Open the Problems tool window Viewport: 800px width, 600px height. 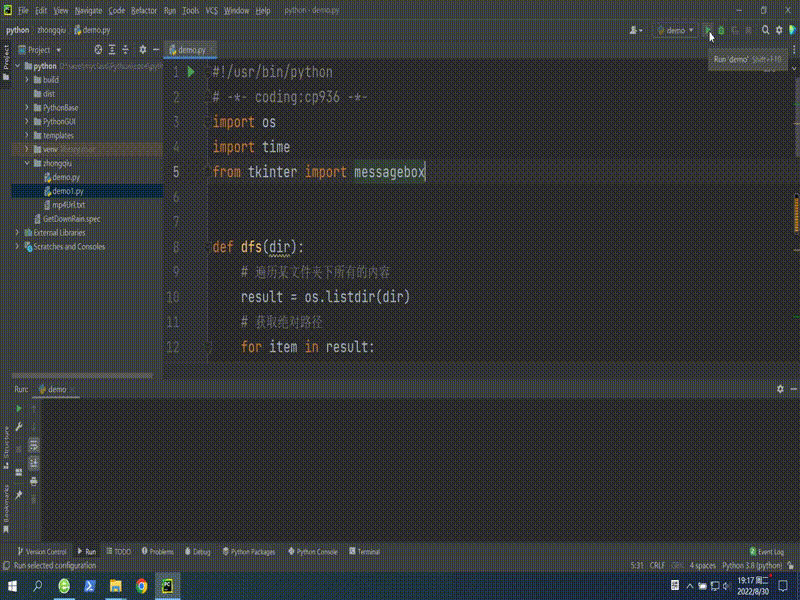tap(158, 552)
